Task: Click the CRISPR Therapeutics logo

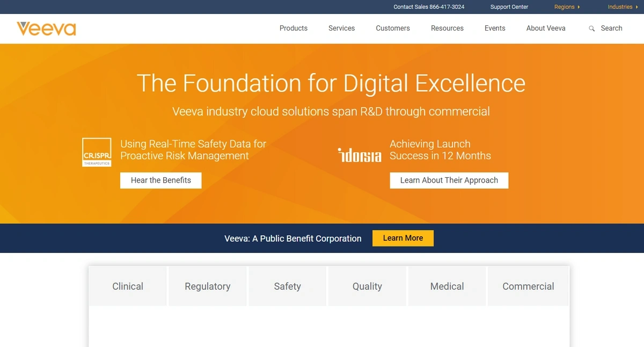Action: coord(97,152)
